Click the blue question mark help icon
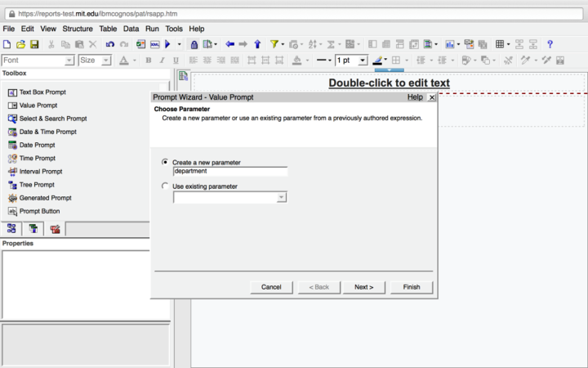The height and width of the screenshot is (368, 588). pyautogui.click(x=550, y=44)
